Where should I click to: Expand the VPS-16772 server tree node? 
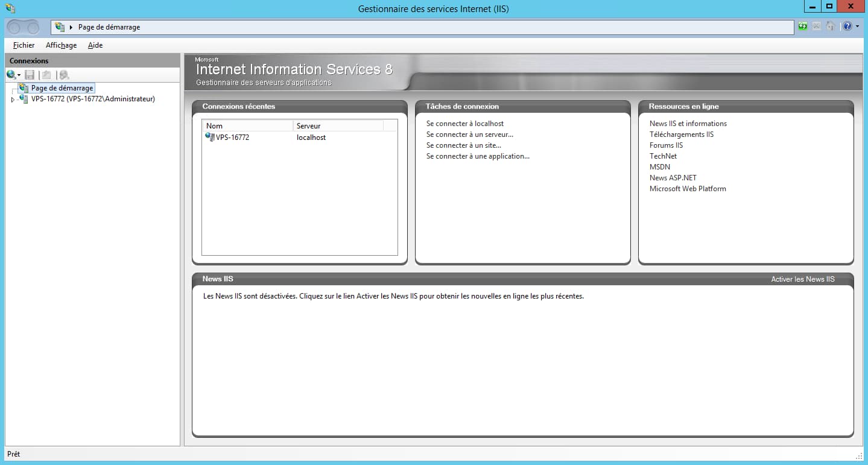[13, 100]
